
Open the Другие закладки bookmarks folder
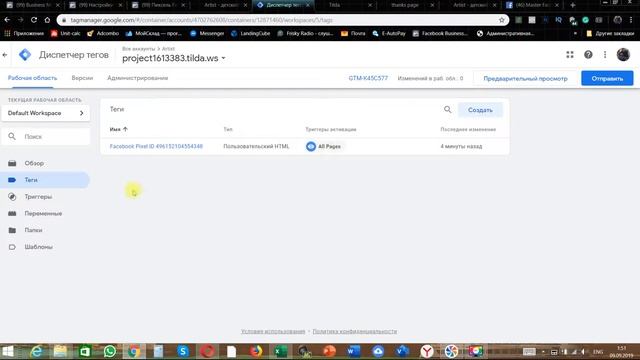click(610, 33)
